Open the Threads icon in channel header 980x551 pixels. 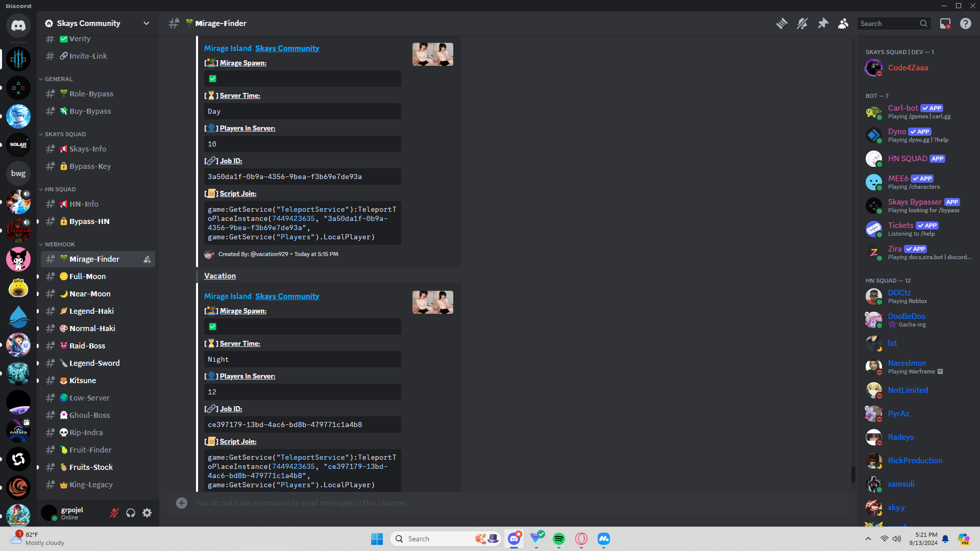click(x=781, y=23)
